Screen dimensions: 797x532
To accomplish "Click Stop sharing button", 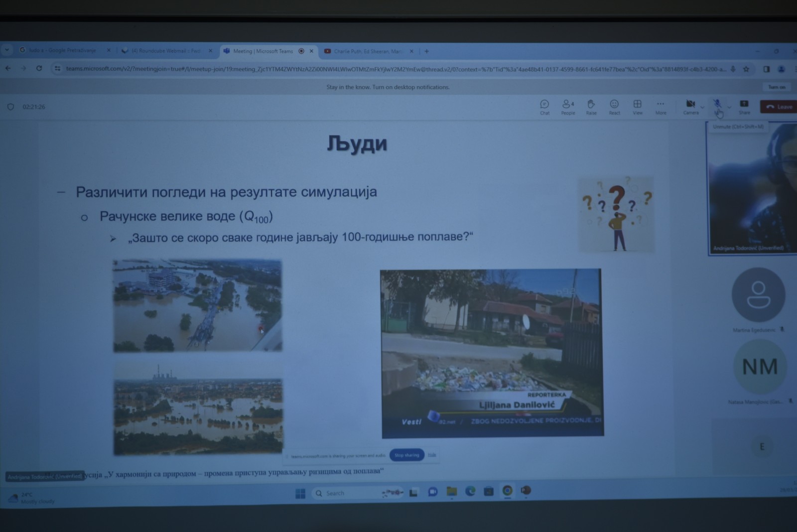I will point(406,455).
